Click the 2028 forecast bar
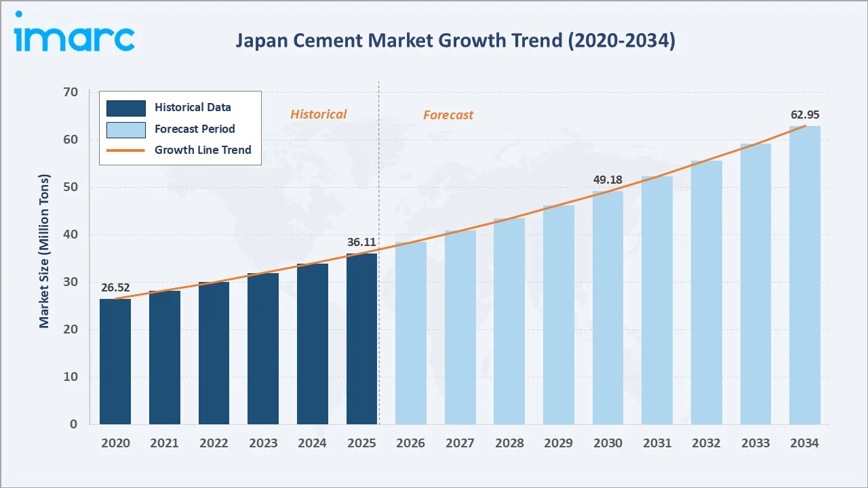The width and height of the screenshot is (868, 488). [509, 321]
